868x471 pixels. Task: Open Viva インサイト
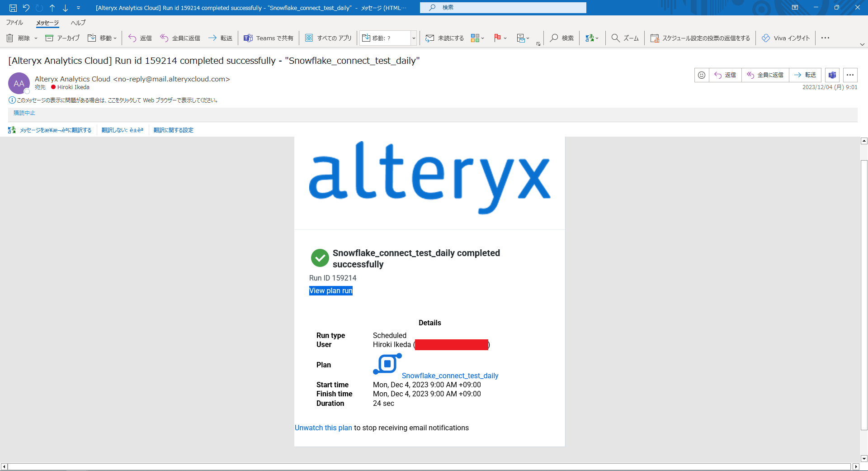point(786,38)
